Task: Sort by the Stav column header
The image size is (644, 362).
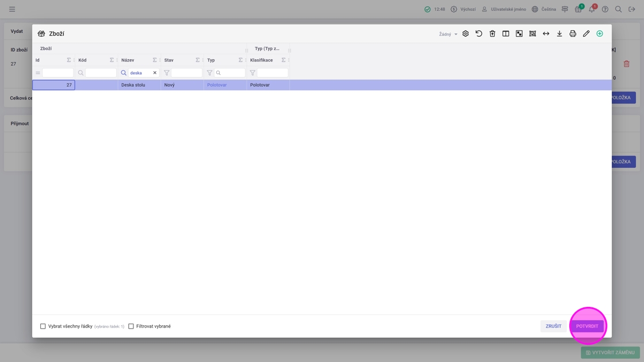Action: pos(169,60)
